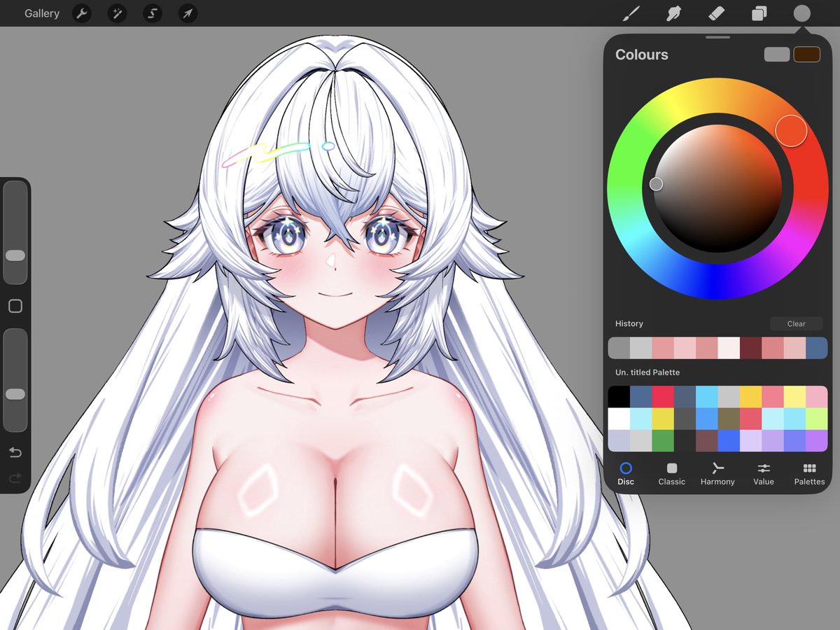Return to the Gallery

tap(41, 13)
